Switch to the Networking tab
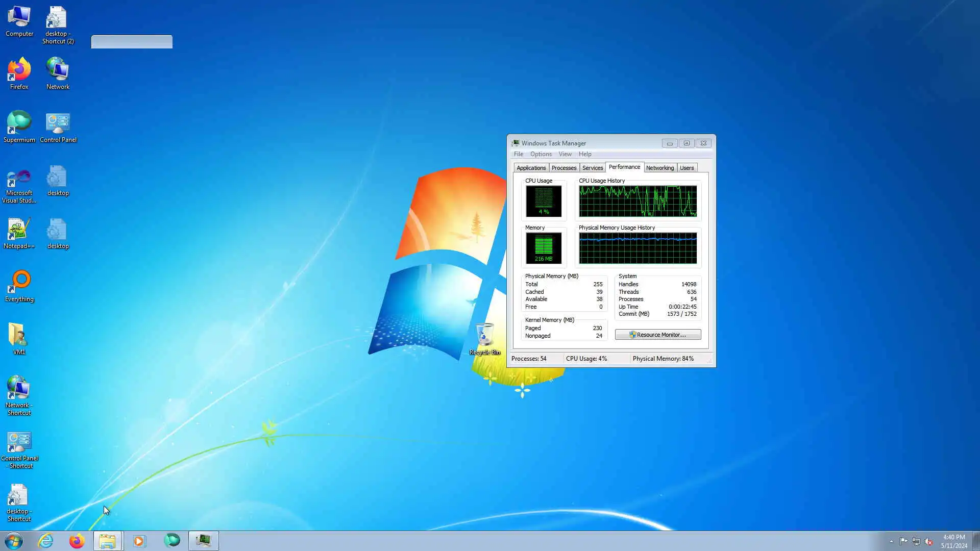The width and height of the screenshot is (980, 551). pyautogui.click(x=659, y=168)
